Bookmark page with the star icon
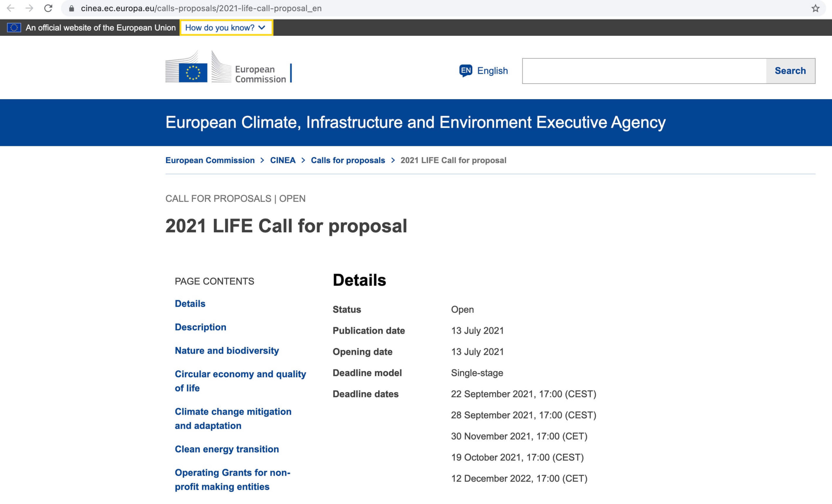Viewport: 832px width, 504px height. coord(815,8)
